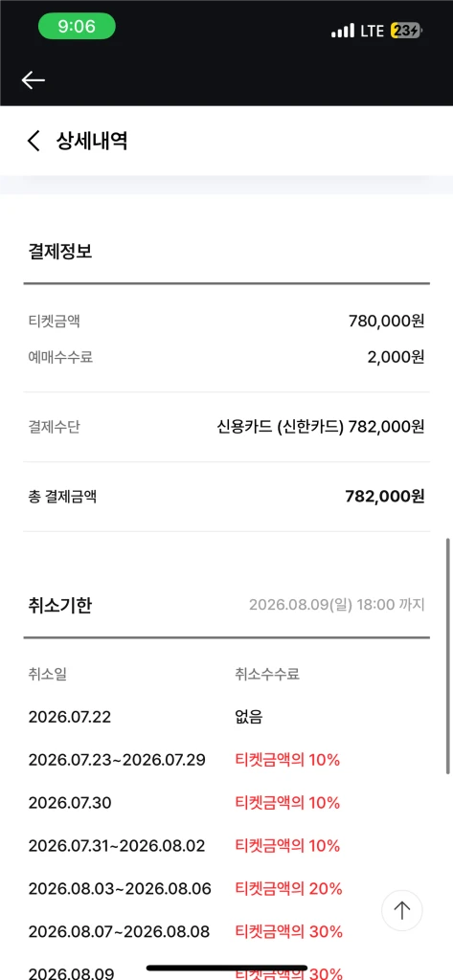Screen dimensions: 453x980
Task: Tap the 2026.07.22 없음 cancellation row
Action: [x=226, y=717]
